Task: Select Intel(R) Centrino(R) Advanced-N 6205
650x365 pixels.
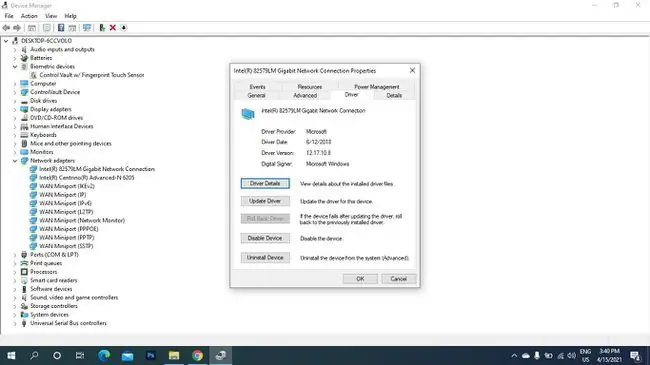Action: [87, 178]
